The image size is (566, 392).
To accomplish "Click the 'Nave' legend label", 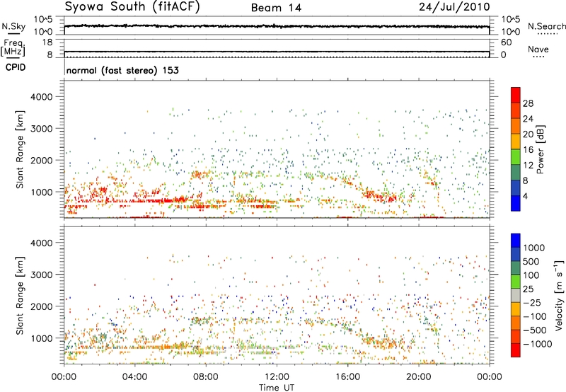I will 538,49.
